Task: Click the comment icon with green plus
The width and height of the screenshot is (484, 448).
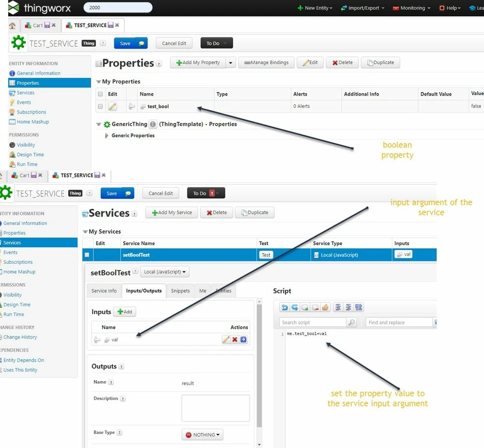Action: tap(305, 307)
